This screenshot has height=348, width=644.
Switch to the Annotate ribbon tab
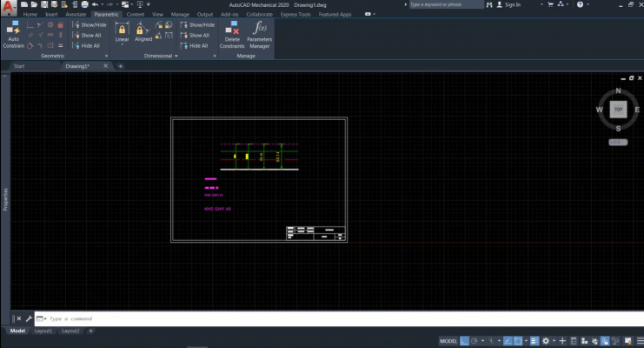pyautogui.click(x=76, y=15)
